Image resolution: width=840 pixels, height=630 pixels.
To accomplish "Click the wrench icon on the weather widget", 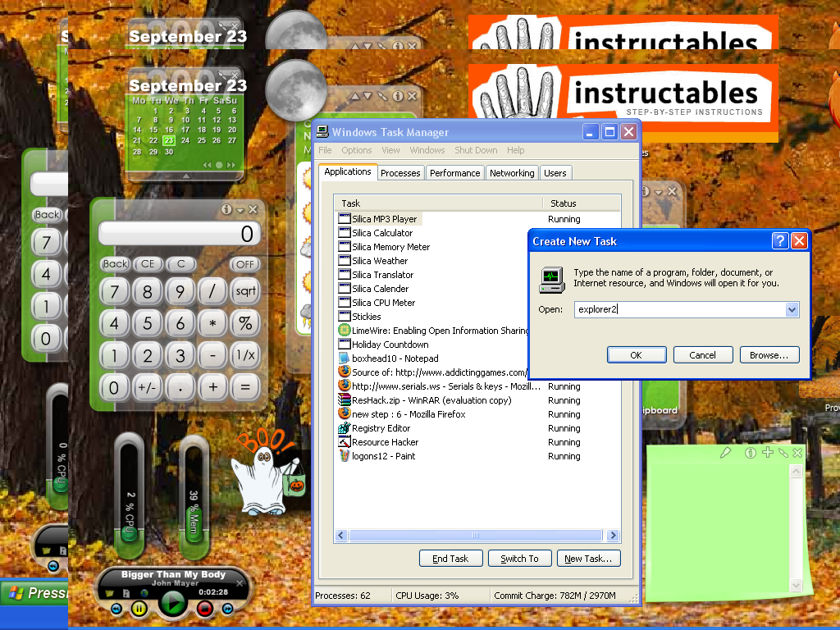I will click(x=382, y=96).
